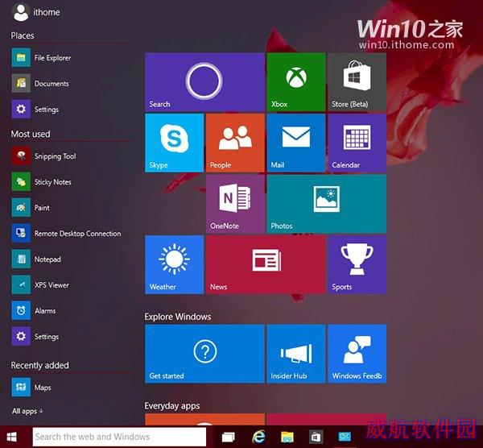Viewport: 483px width, 448px height.
Task: Open the Alarms app
Action: coord(34,310)
